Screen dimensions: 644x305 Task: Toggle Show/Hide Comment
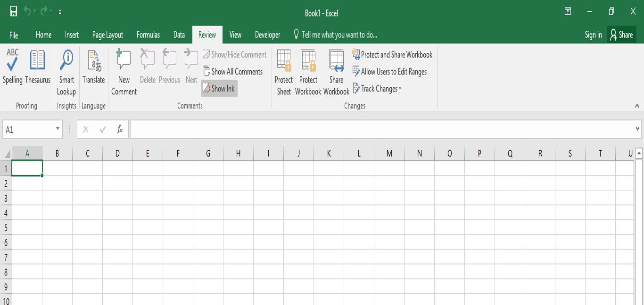(235, 54)
